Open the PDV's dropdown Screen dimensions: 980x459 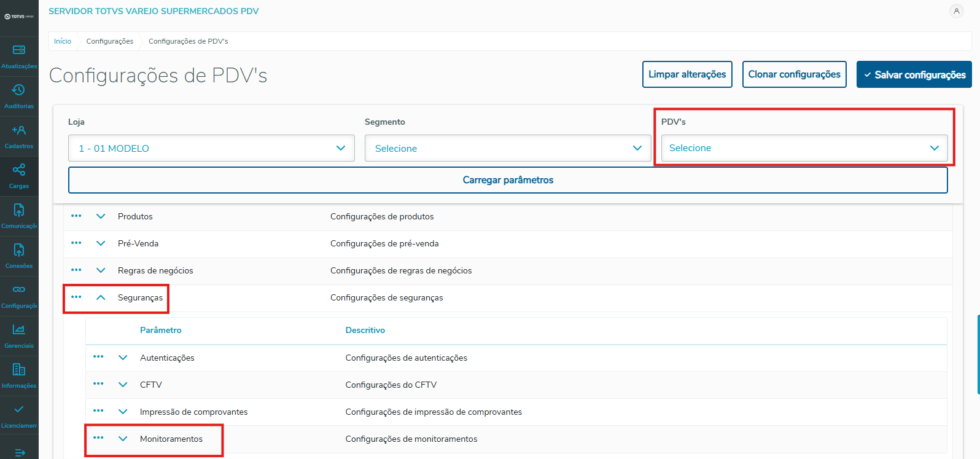click(804, 148)
